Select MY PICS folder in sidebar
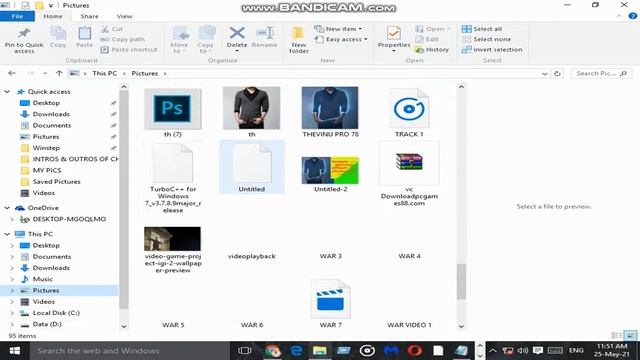Screen dimensions: 640x360 (x=47, y=170)
